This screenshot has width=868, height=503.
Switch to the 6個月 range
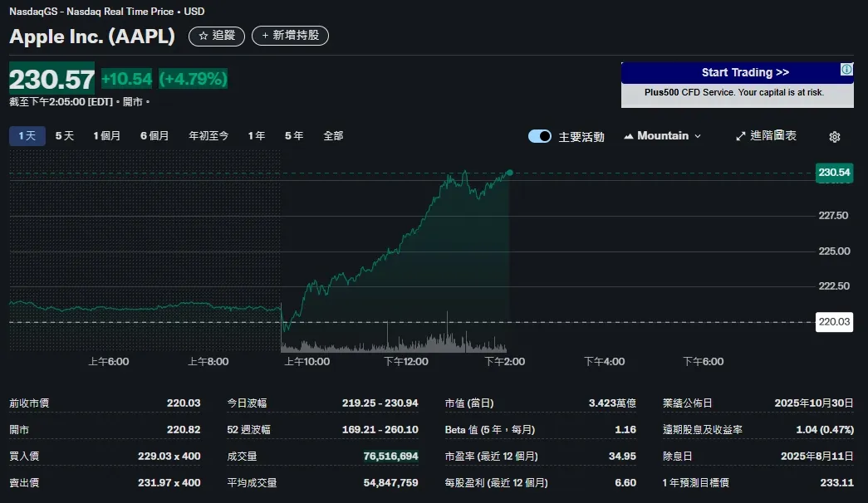pyautogui.click(x=154, y=136)
